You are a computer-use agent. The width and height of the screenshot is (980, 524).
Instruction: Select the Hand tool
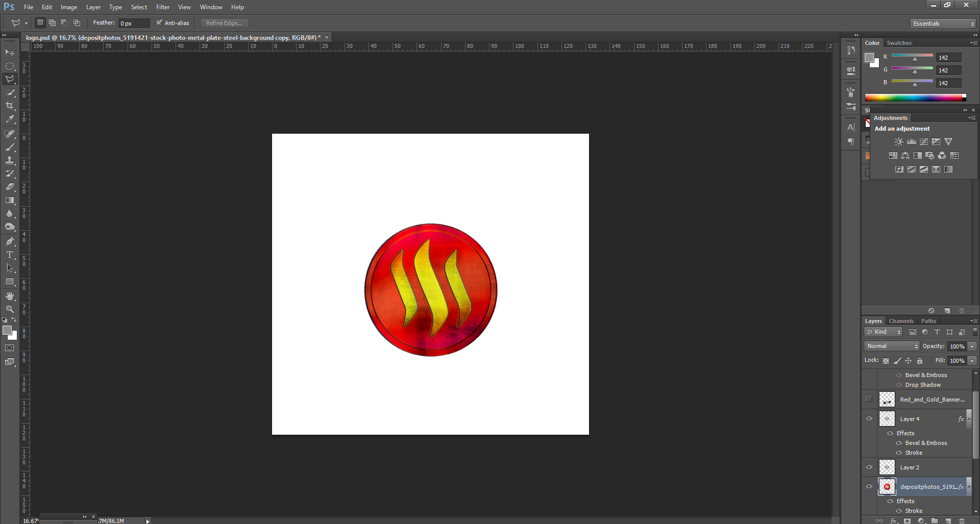pos(10,296)
